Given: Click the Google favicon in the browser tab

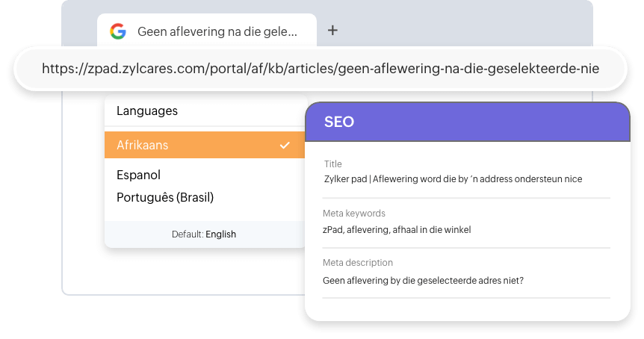Looking at the screenshot, I should [118, 31].
